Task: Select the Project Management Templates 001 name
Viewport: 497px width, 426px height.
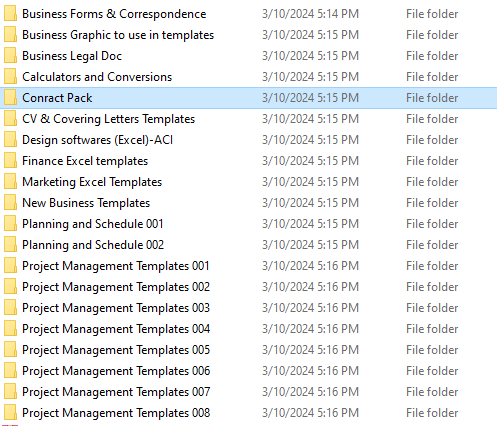Action: (116, 266)
